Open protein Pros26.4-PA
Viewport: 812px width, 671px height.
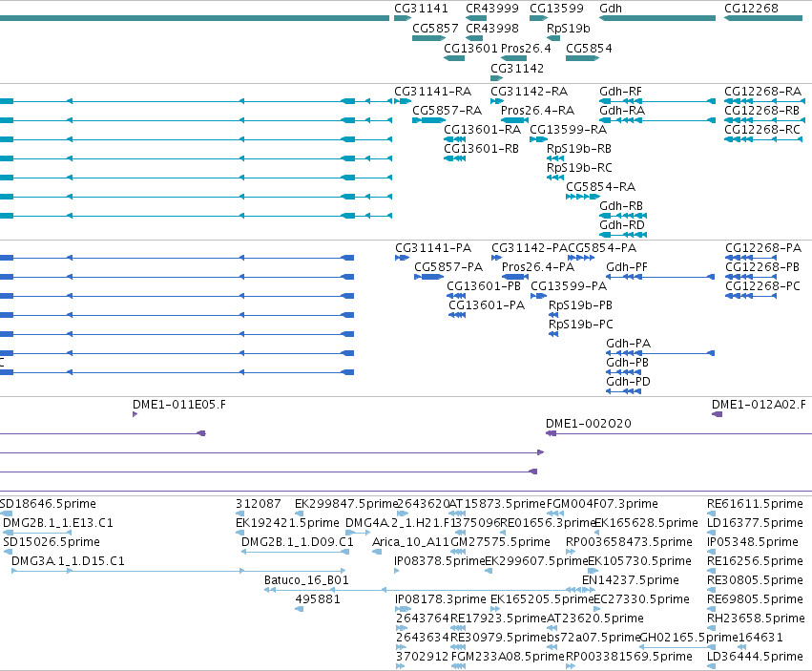(538, 267)
